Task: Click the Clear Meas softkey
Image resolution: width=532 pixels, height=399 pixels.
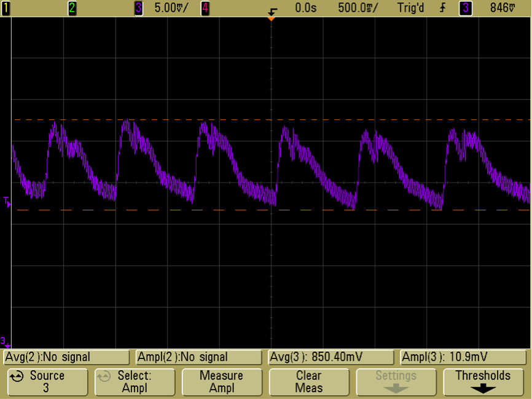Action: click(x=309, y=382)
